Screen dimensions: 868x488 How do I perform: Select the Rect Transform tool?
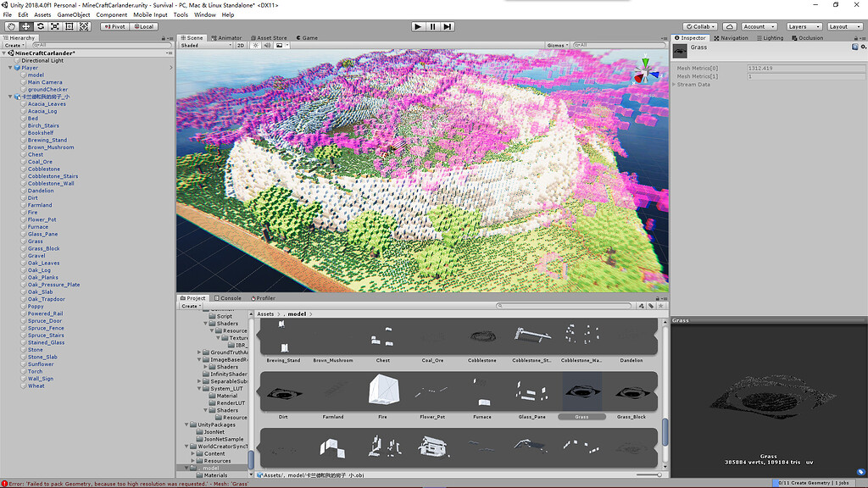click(70, 26)
